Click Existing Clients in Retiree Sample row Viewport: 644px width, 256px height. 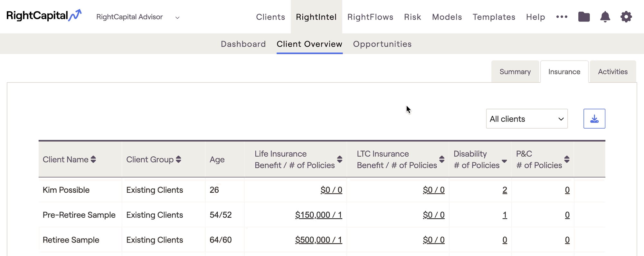155,240
